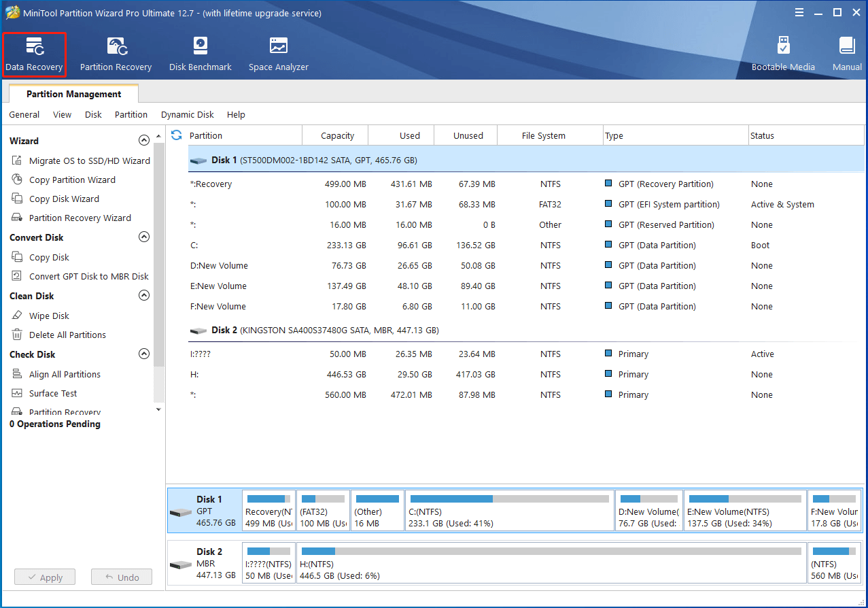Select the C: partition row
This screenshot has height=608, width=868.
coord(526,245)
